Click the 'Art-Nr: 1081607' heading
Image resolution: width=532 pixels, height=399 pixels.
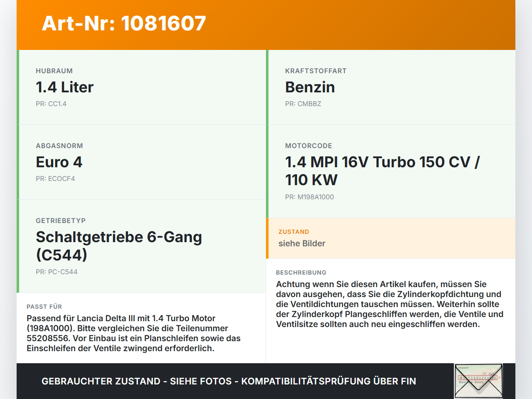(124, 23)
